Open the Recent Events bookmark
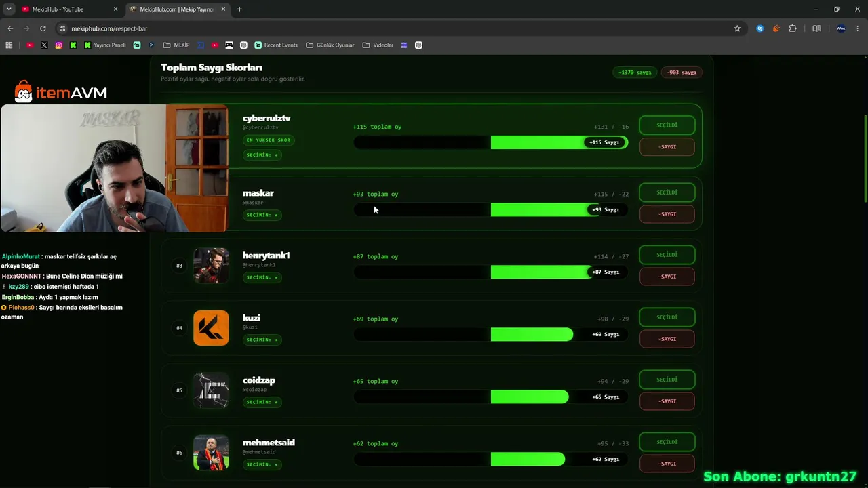 pyautogui.click(x=276, y=45)
